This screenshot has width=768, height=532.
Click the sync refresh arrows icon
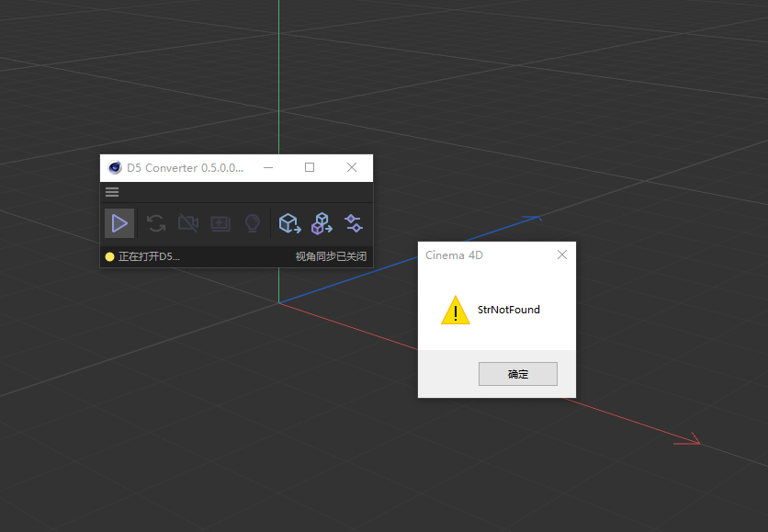click(x=156, y=223)
